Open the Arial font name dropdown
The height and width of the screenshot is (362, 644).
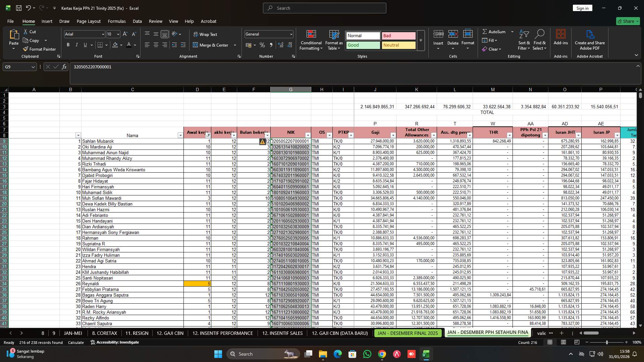[x=103, y=34]
